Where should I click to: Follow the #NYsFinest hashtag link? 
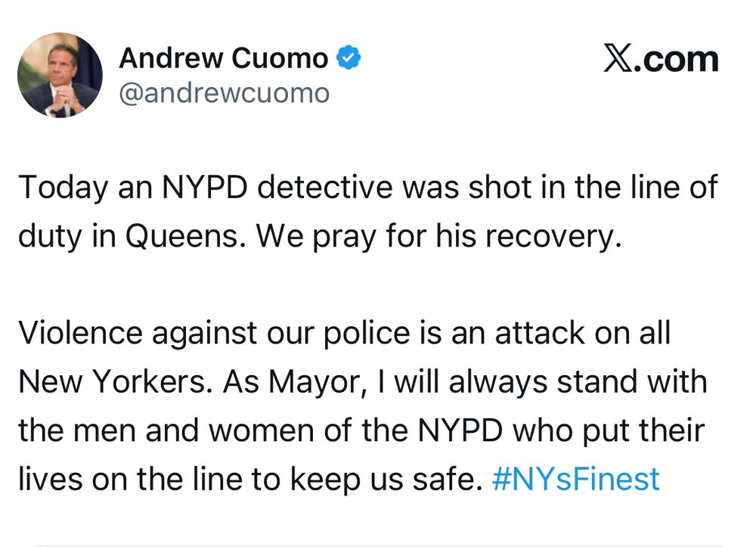(575, 479)
